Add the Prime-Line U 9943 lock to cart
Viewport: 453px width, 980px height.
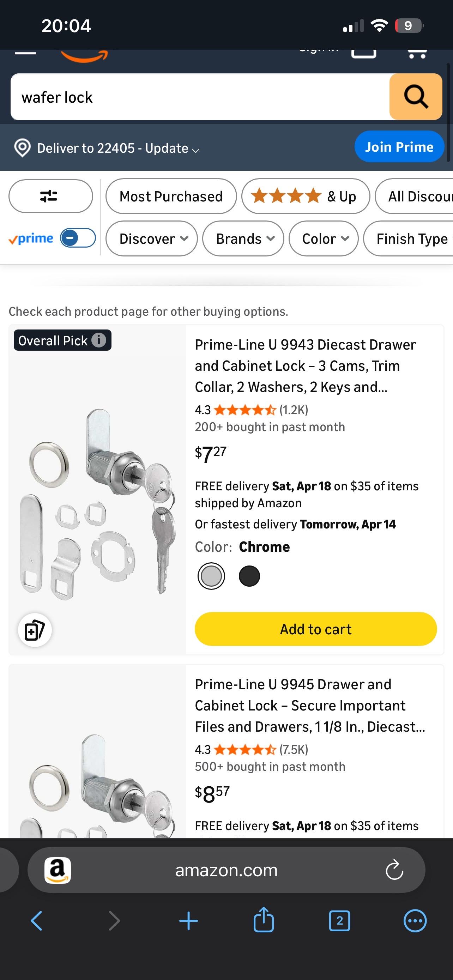coord(316,629)
